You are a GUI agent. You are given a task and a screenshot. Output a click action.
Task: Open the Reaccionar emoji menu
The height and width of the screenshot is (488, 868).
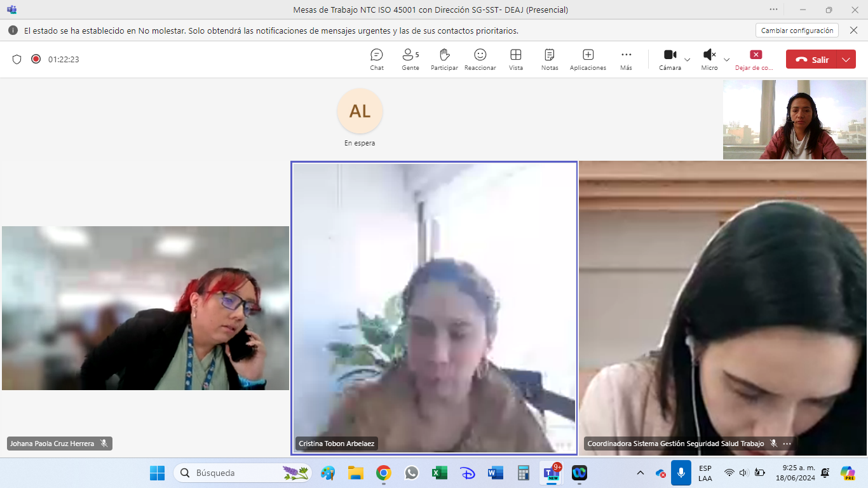click(480, 59)
